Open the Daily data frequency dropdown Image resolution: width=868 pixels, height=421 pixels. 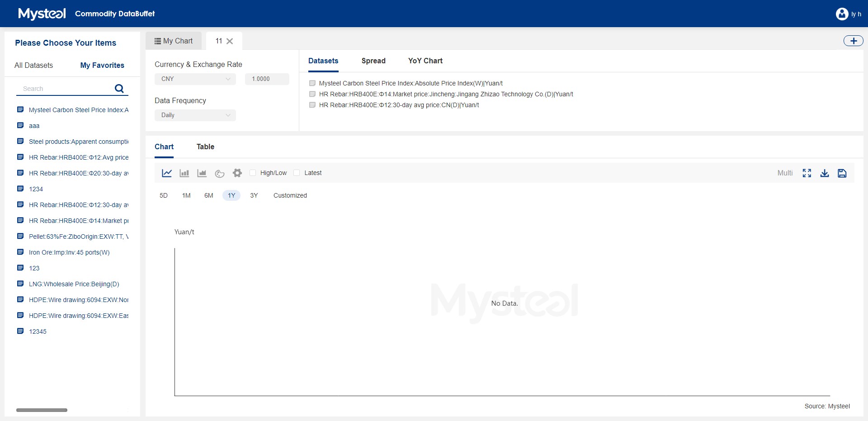(195, 115)
